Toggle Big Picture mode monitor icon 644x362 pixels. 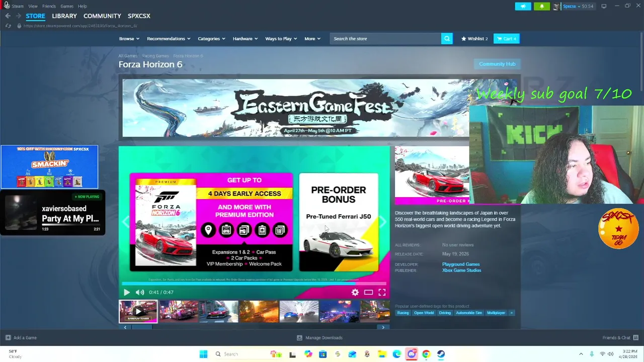pos(604,6)
